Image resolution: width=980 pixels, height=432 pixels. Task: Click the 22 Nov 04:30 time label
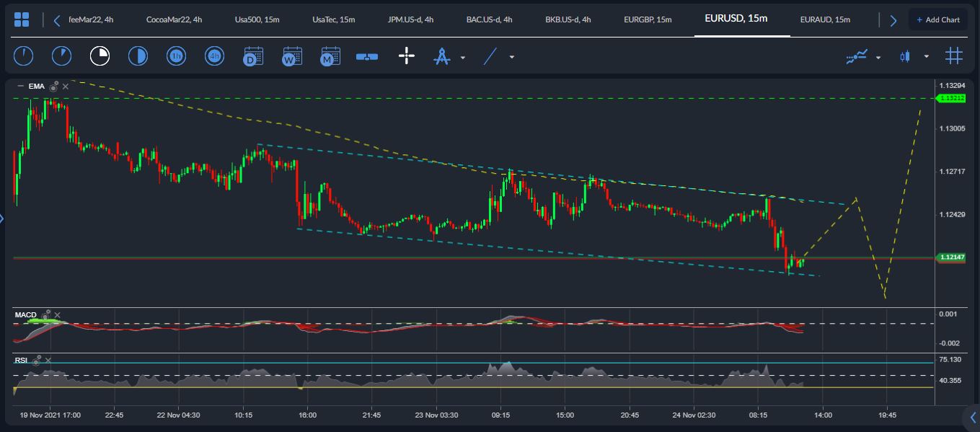tap(178, 415)
